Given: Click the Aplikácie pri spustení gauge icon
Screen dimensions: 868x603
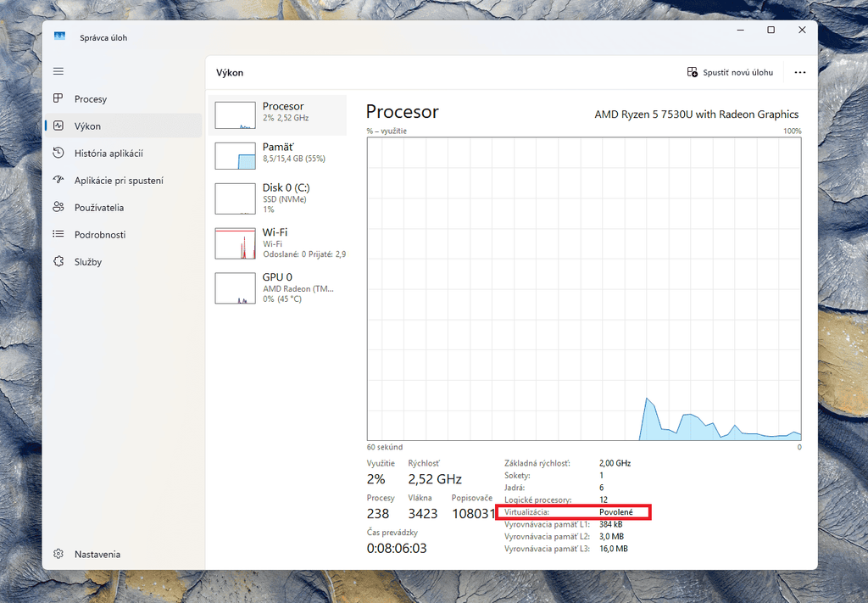Looking at the screenshot, I should coord(58,180).
